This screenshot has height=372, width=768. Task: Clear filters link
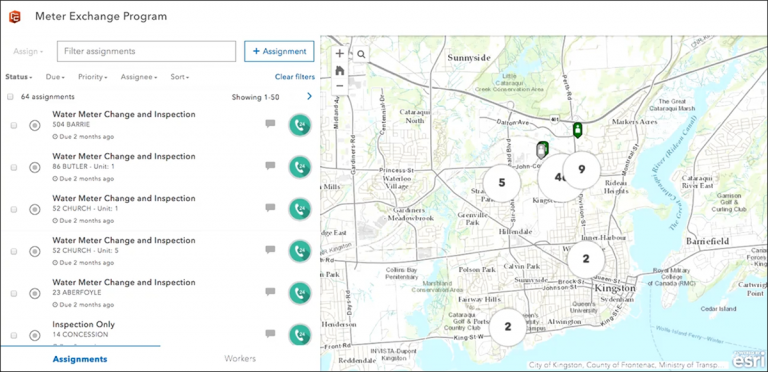[295, 77]
